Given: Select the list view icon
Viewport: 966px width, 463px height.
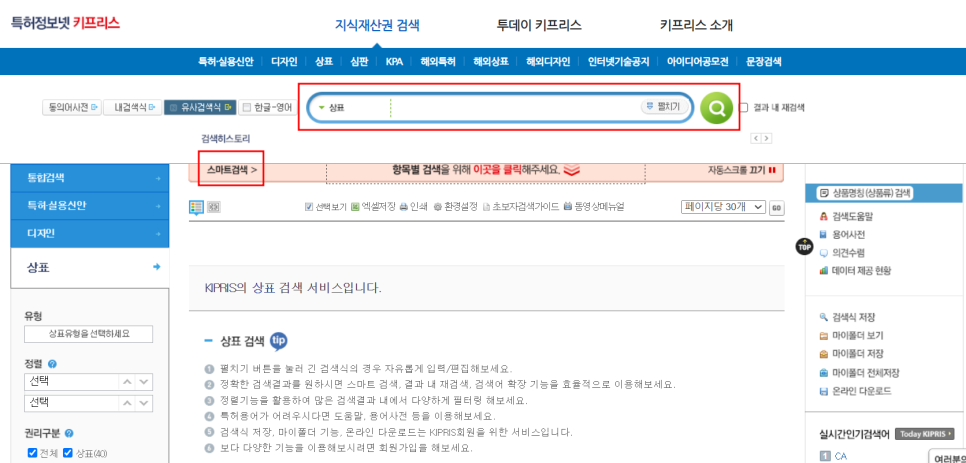Looking at the screenshot, I should pyautogui.click(x=196, y=207).
